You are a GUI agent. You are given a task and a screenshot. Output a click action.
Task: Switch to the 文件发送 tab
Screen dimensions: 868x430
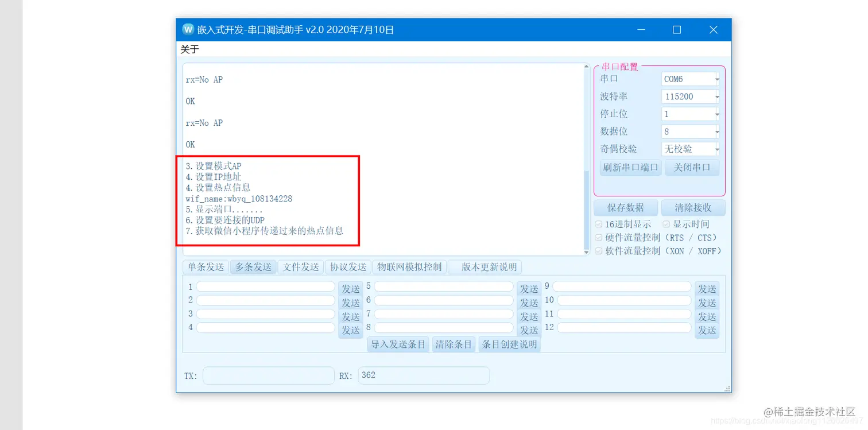tap(301, 267)
